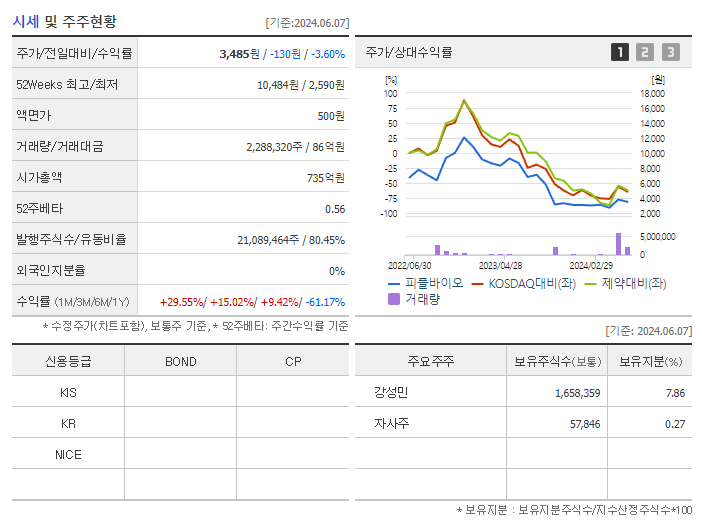
Task: Click the 자사주 shareholder row
Action: [523, 424]
